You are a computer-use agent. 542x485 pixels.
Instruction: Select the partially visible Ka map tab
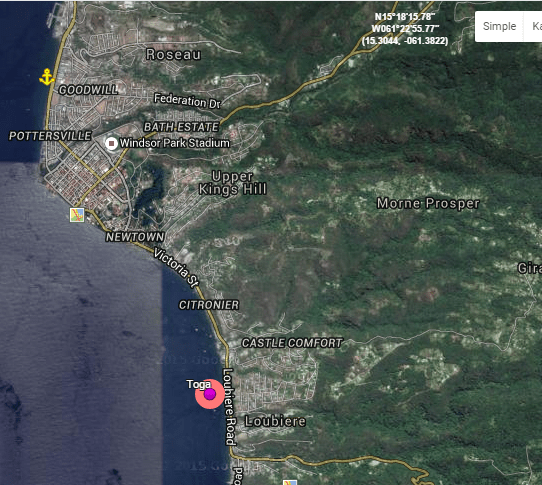(534, 26)
